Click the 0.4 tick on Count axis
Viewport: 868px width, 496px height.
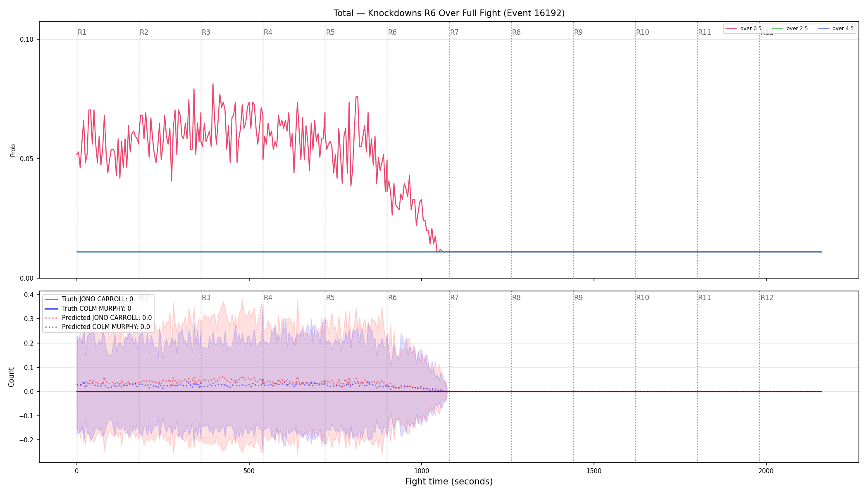(x=29, y=295)
